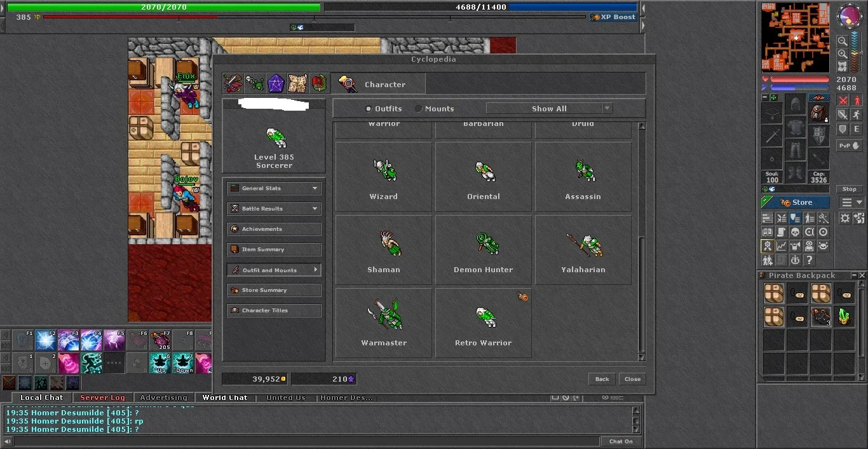This screenshot has height=449, width=868.
Task: Click the minimap compass rose
Action: coord(850,17)
